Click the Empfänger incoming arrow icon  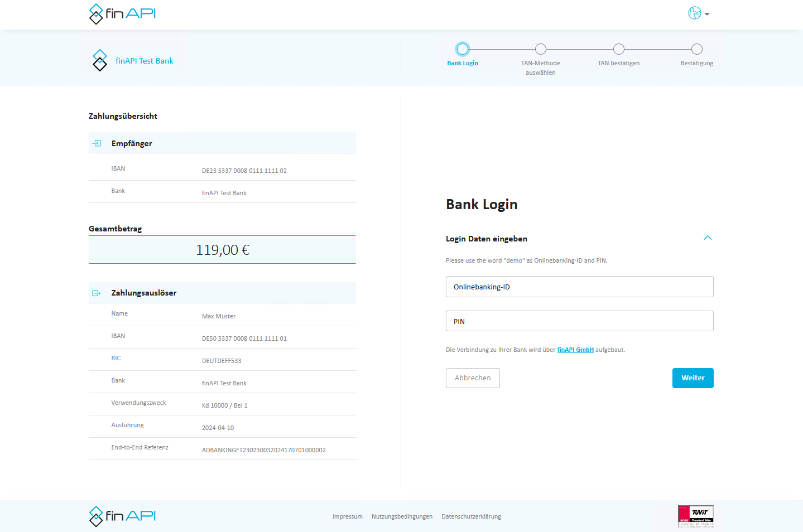[x=97, y=143]
